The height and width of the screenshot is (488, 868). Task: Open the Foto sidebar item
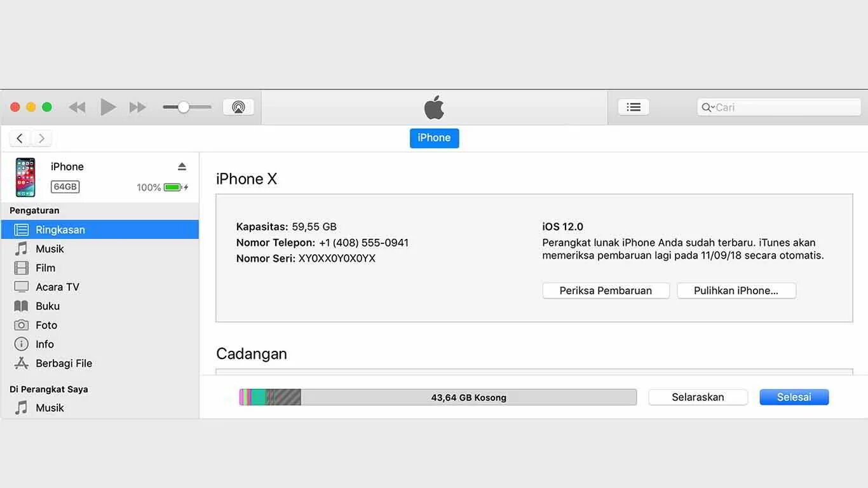pos(100,325)
